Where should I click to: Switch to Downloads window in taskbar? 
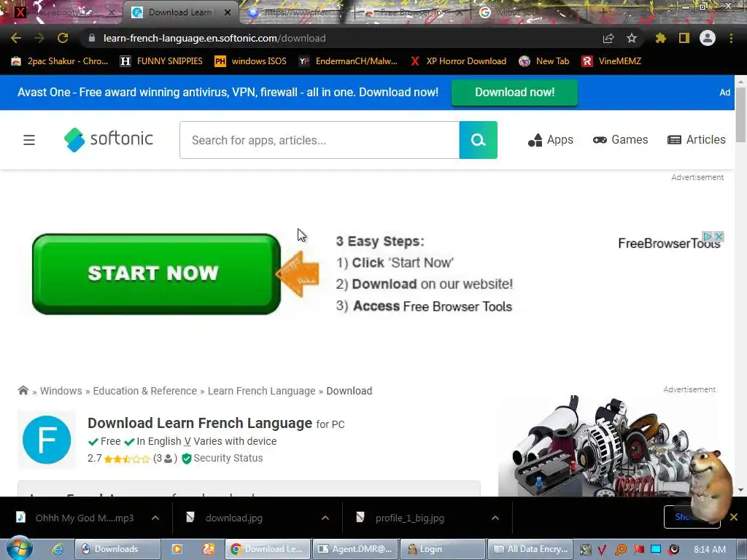pyautogui.click(x=117, y=549)
